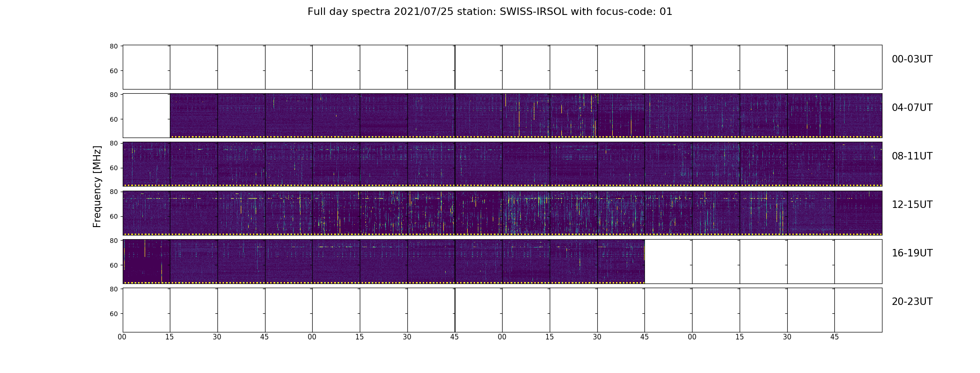This screenshot has height=373, width=980.
Task: Click the leftmost 00 time-axis tick label
Action: 122,337
